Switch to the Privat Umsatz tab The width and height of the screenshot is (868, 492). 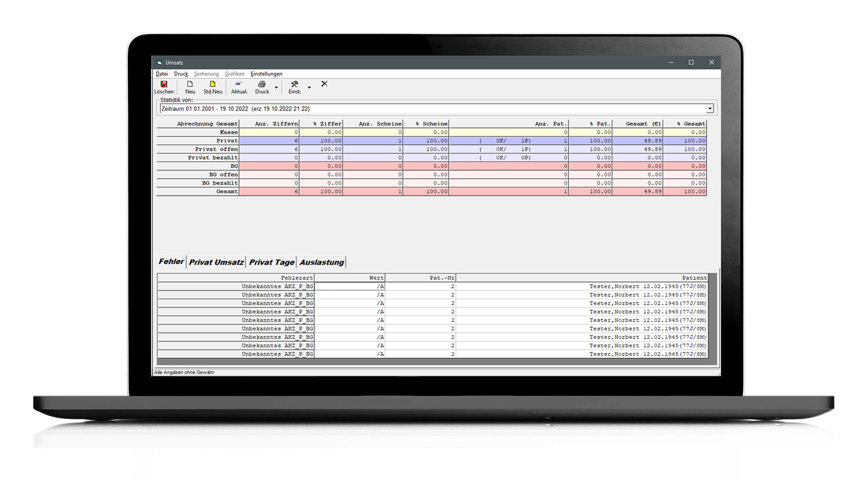tap(216, 262)
